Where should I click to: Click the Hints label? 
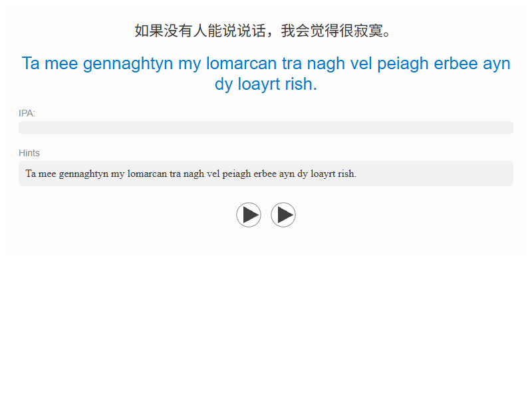click(29, 153)
